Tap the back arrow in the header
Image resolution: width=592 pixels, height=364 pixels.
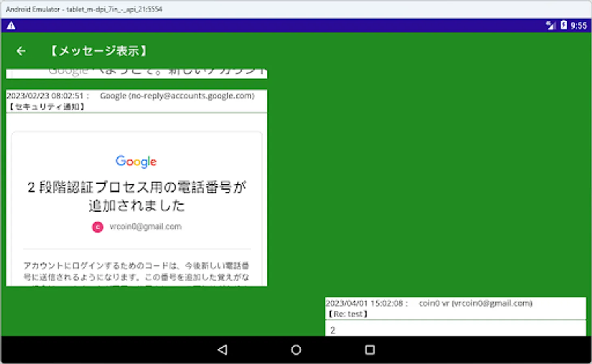[x=21, y=51]
